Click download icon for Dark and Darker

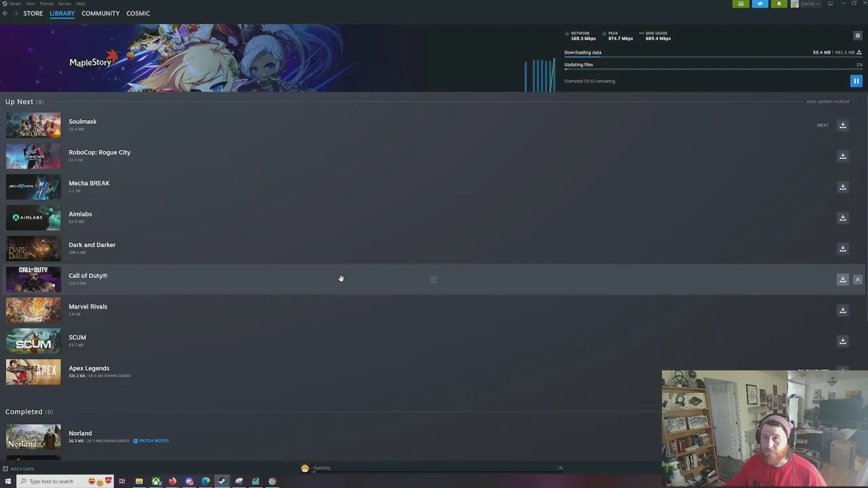tap(843, 249)
